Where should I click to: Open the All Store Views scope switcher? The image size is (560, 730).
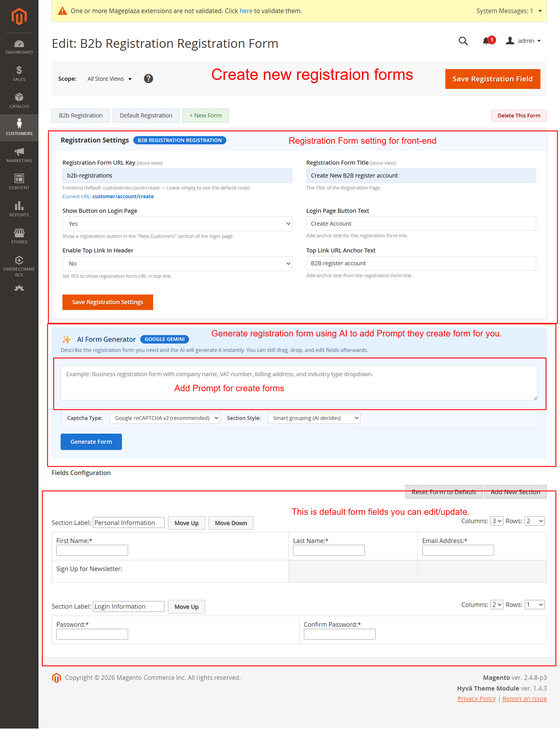point(109,79)
